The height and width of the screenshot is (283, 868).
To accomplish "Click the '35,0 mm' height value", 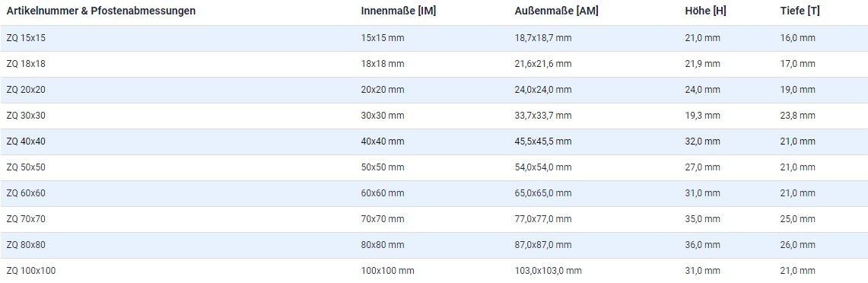I will [x=702, y=219].
